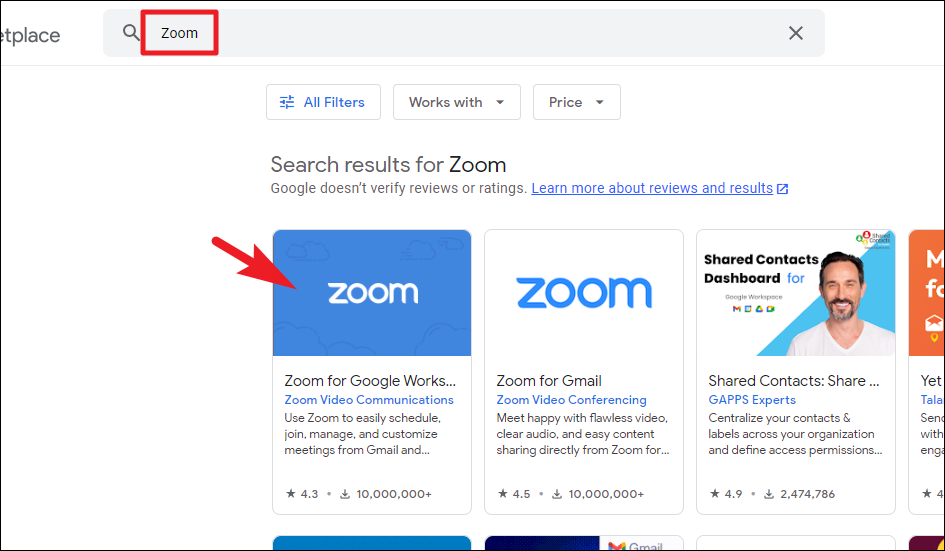
Task: Open the Zoom for Gmail logo thumbnail
Action: (584, 293)
